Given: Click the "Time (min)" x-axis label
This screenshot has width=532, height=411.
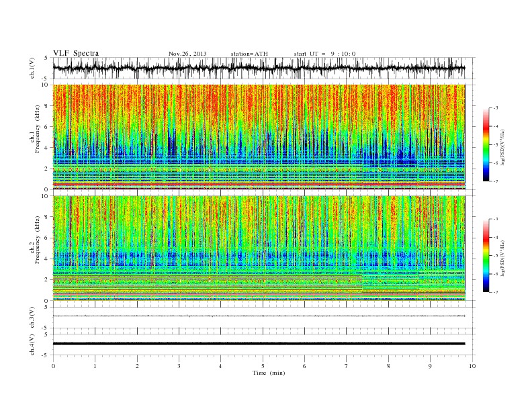Looking at the screenshot, I should point(269,373).
